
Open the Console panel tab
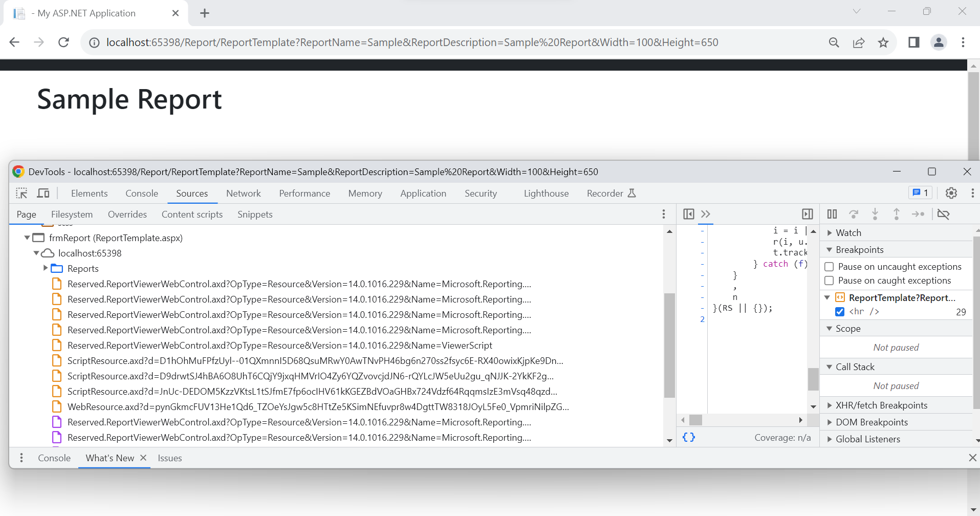coord(142,193)
